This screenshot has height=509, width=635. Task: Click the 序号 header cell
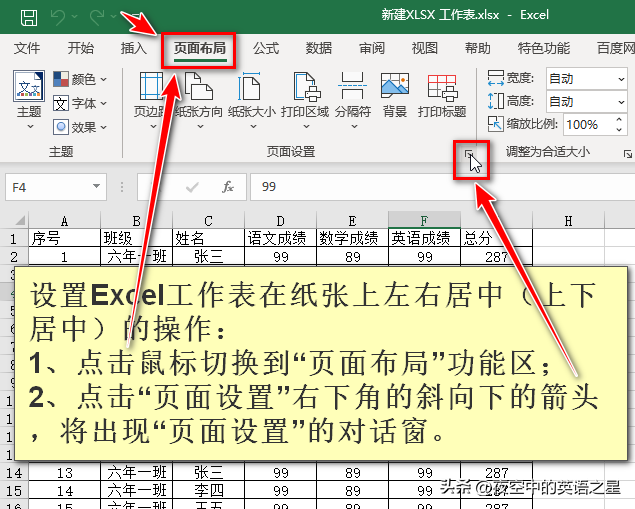(x=64, y=238)
